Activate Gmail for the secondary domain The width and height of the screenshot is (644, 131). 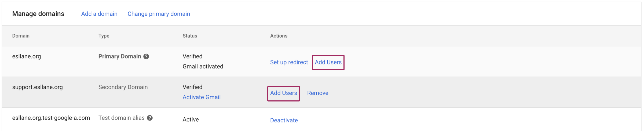coord(202,97)
